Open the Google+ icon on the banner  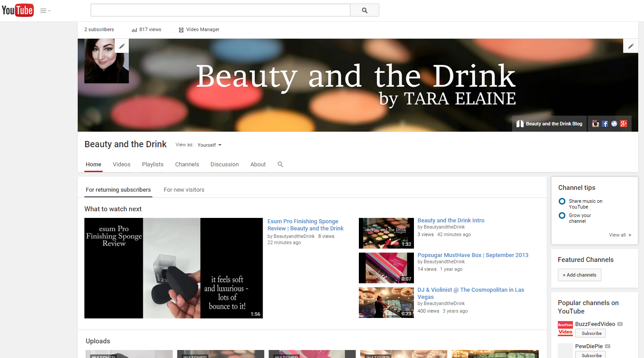pos(624,124)
